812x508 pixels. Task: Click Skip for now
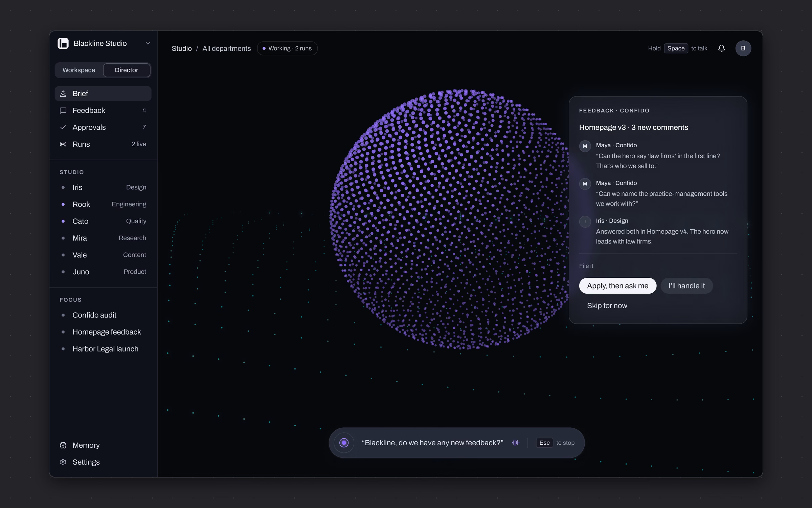point(607,306)
